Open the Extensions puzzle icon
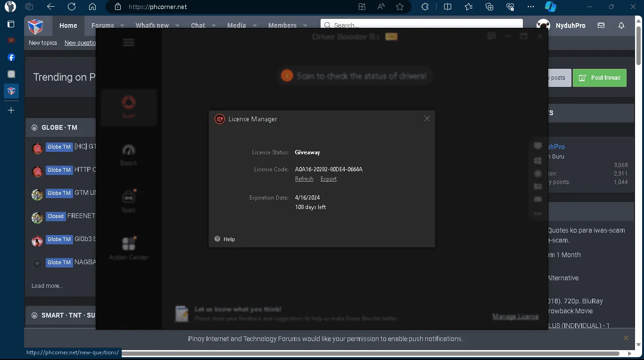 pos(425,7)
